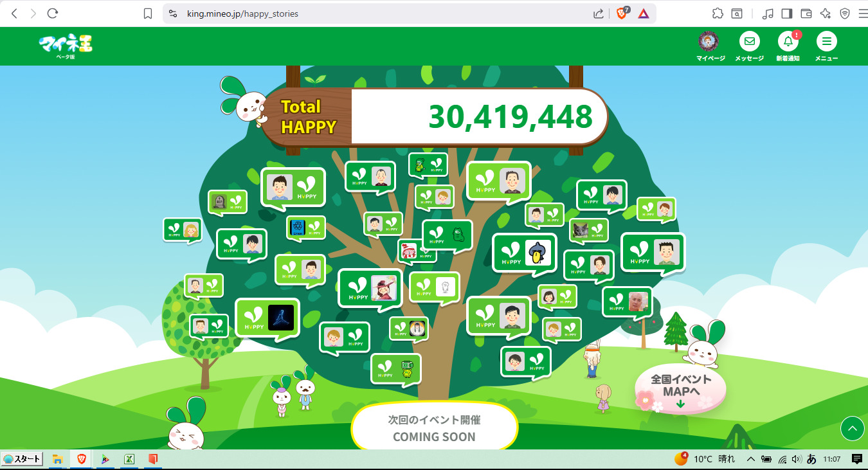
Task: Click the scroll-to-top arrow button
Action: click(853, 428)
